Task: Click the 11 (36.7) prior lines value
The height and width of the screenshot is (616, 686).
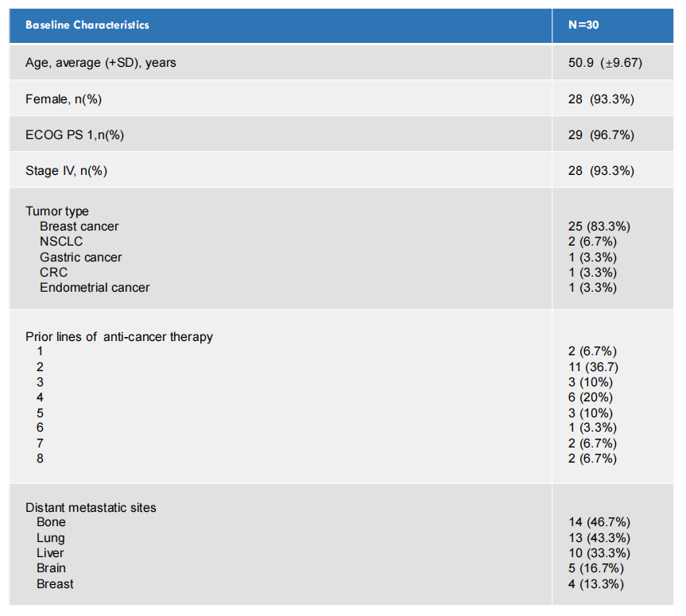Action: [x=595, y=366]
